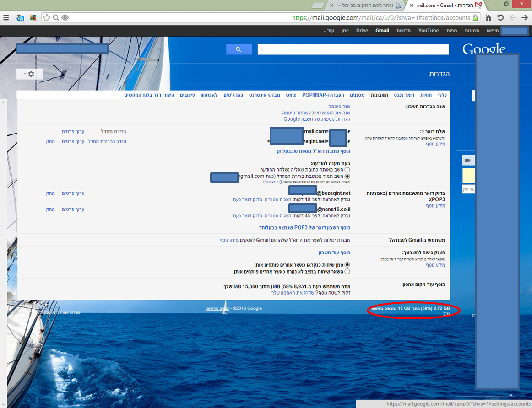Viewport: 532px width, 408px height.
Task: Click 'הוסף כתובת דוא"ל נוספת שבבעלותך' link
Action: [x=313, y=151]
